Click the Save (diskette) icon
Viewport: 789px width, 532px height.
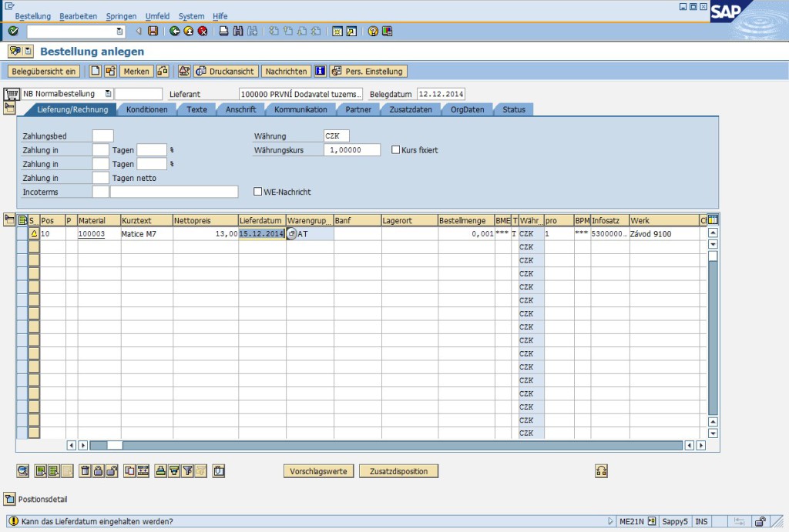click(153, 32)
